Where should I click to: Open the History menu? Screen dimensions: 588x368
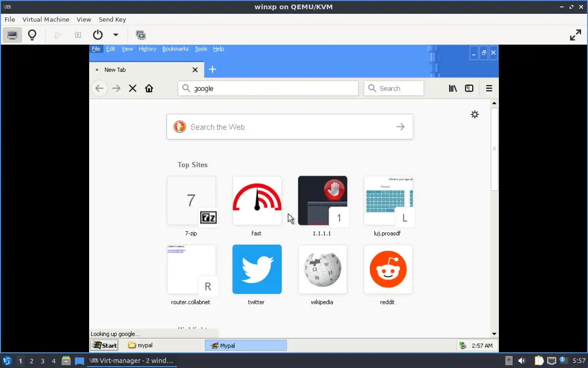click(147, 49)
